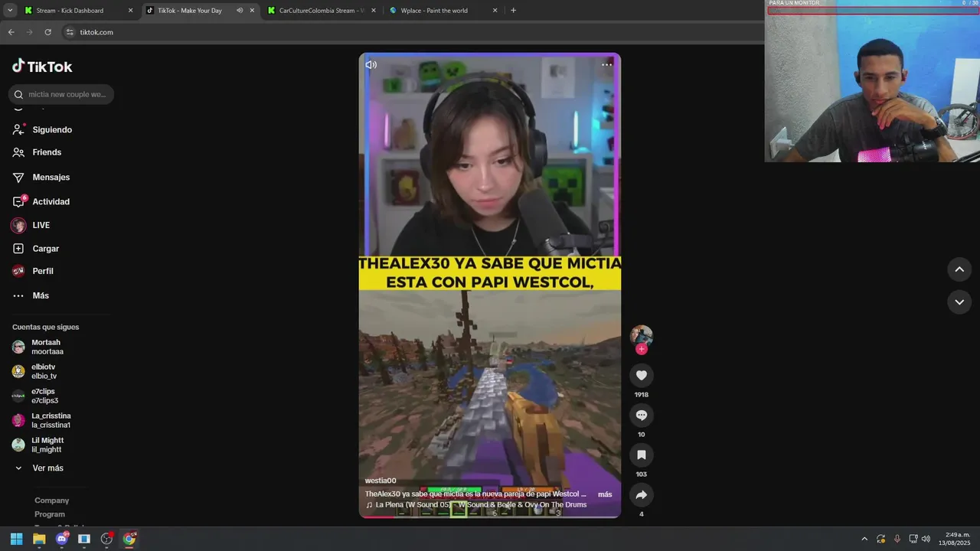Share the video with the arrow icon

642,494
